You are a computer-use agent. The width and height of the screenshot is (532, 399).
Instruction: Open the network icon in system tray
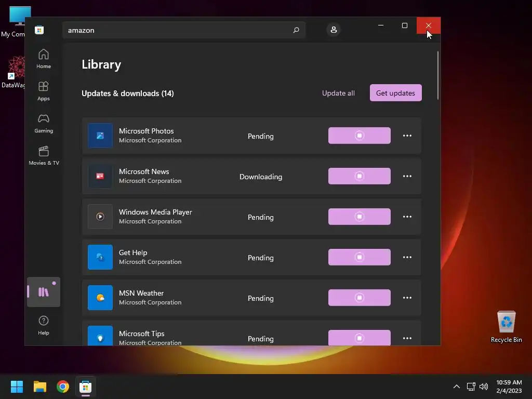471,387
